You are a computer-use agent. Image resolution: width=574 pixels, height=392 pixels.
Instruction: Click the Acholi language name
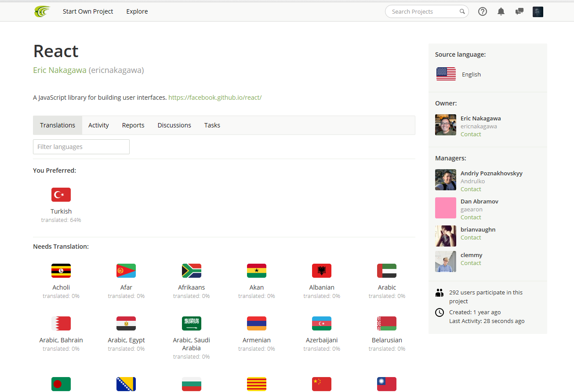61,287
